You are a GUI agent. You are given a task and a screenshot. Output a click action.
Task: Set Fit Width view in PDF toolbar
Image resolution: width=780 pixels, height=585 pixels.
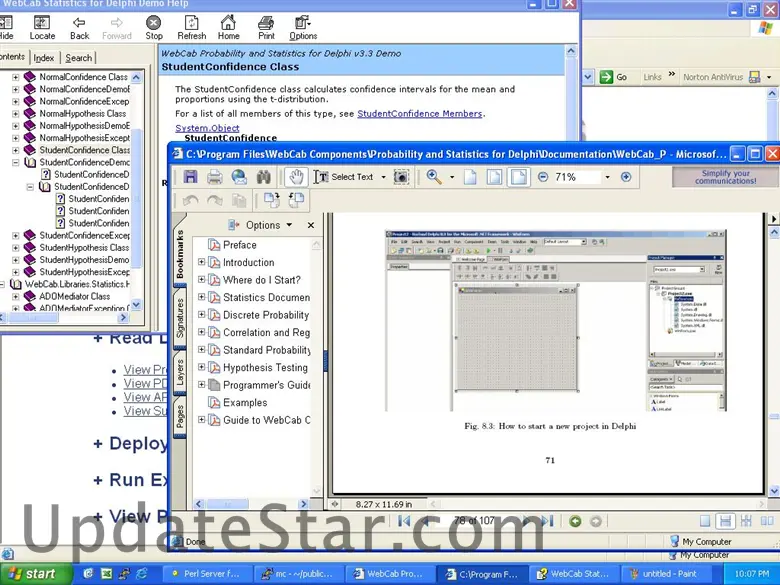[518, 177]
